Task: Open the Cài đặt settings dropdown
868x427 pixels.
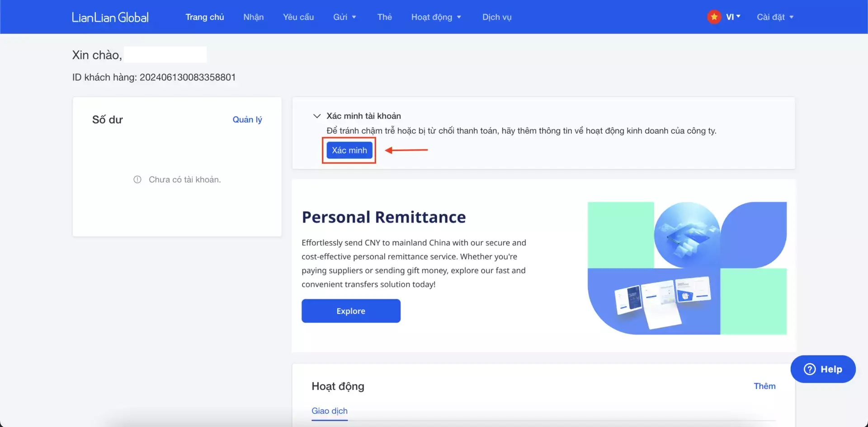Action: tap(775, 17)
